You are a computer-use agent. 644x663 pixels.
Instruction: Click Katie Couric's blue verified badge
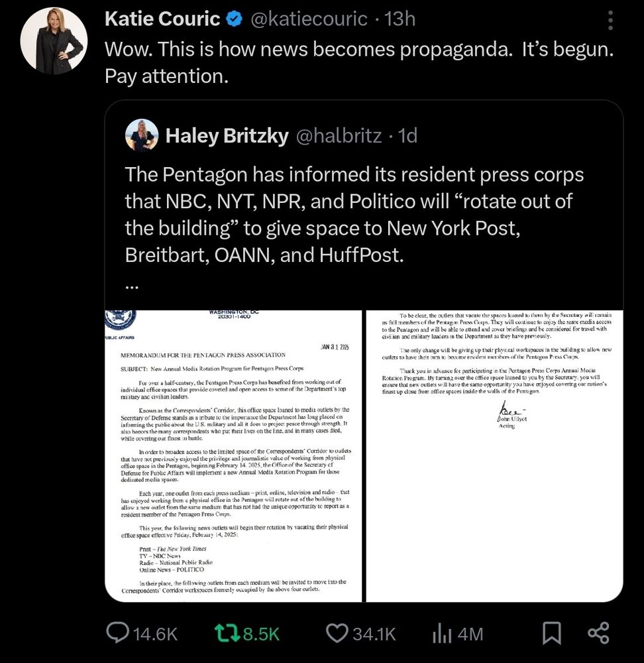click(234, 19)
